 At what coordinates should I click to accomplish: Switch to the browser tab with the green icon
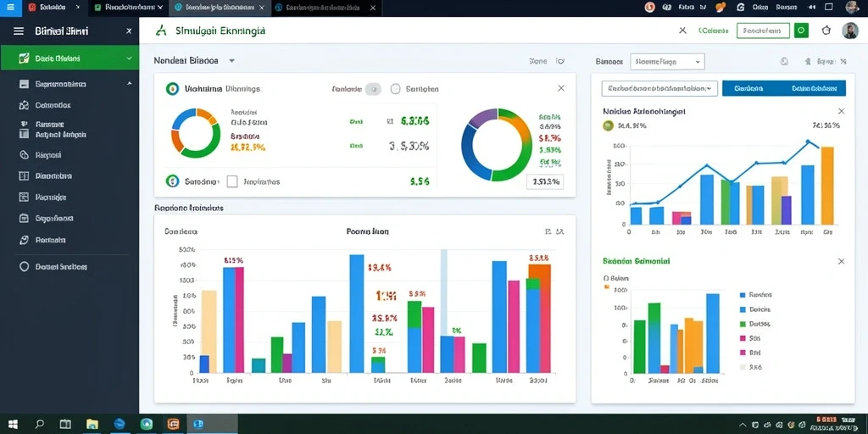pos(129,7)
